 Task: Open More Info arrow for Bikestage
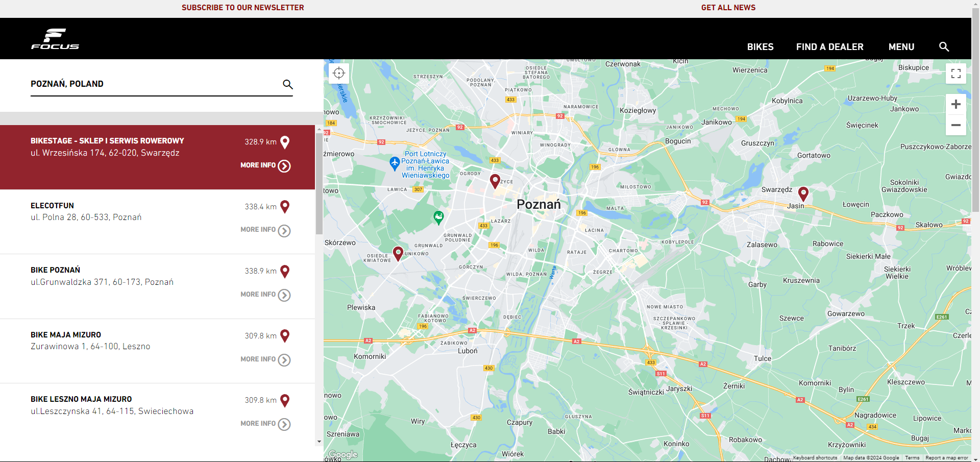tap(284, 166)
